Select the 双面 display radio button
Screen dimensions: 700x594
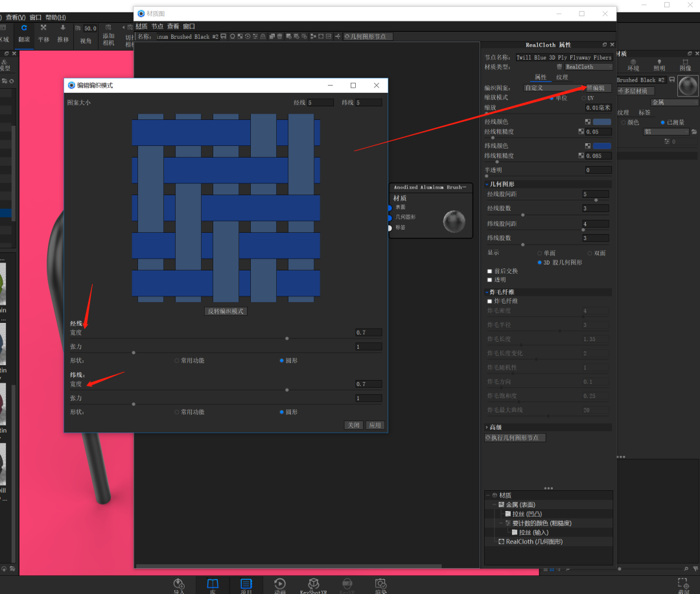[590, 254]
